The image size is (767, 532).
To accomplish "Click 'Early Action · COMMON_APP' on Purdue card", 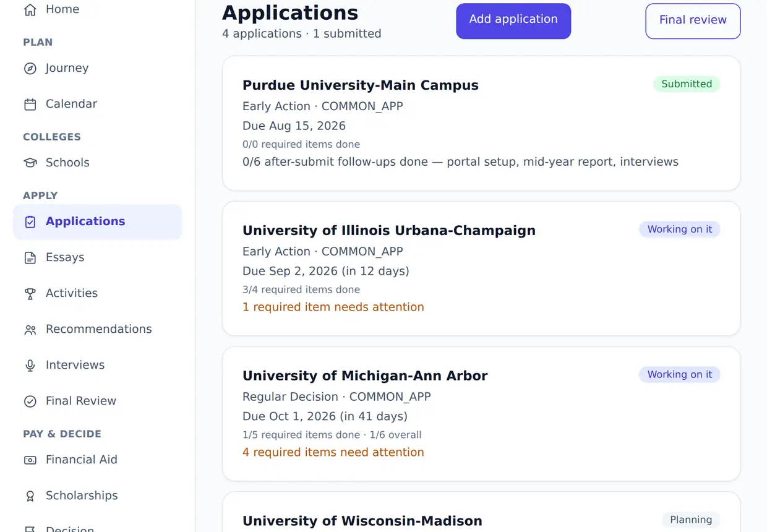I will click(x=323, y=106).
